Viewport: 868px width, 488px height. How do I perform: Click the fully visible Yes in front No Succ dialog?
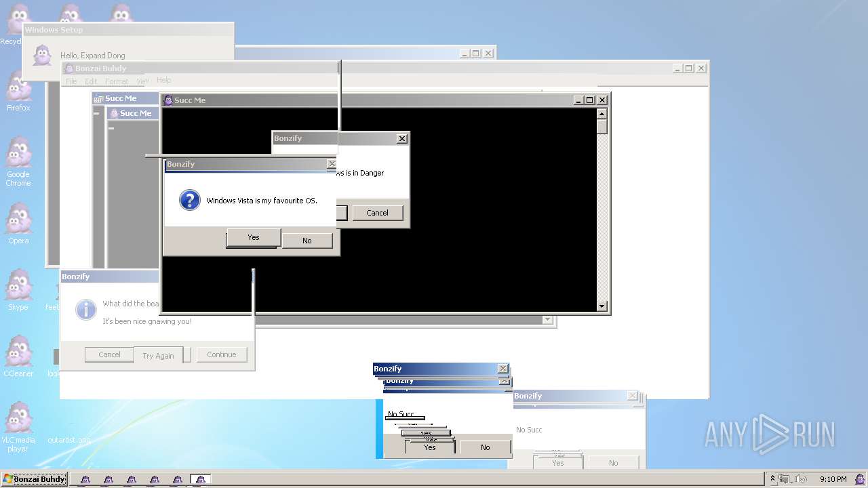(x=430, y=447)
